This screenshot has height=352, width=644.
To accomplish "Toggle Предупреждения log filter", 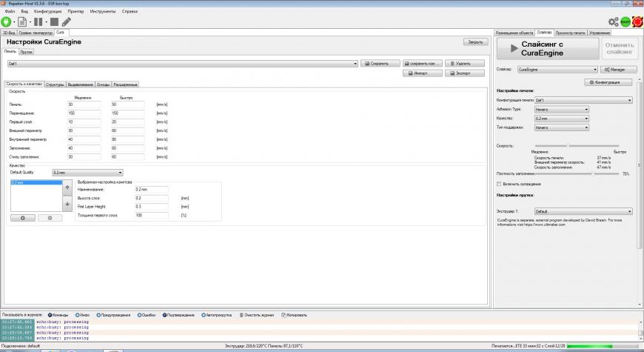I will [113, 315].
